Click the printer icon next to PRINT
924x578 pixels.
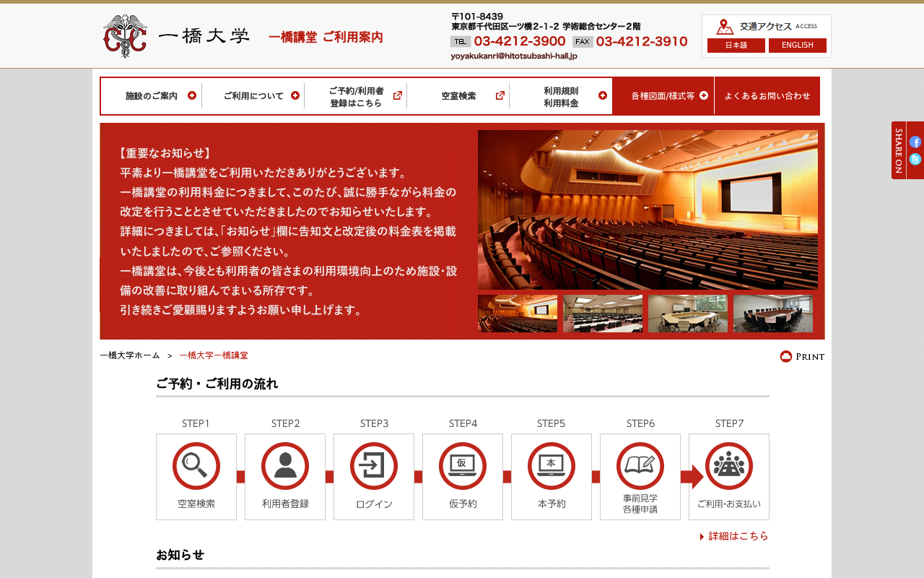click(786, 356)
